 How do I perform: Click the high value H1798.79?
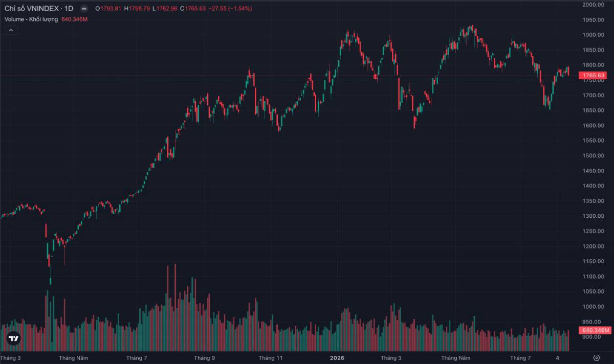point(137,9)
